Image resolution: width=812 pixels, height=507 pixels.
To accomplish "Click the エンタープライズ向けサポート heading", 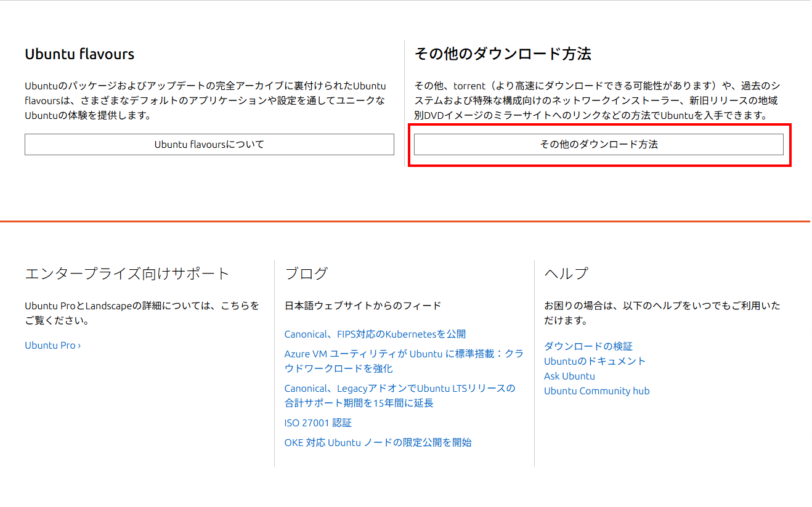I will [127, 274].
